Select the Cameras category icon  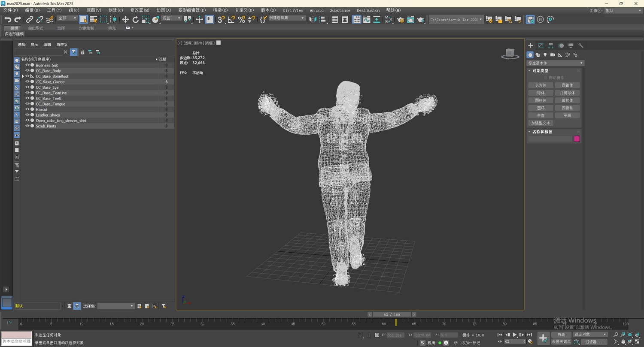click(x=553, y=55)
